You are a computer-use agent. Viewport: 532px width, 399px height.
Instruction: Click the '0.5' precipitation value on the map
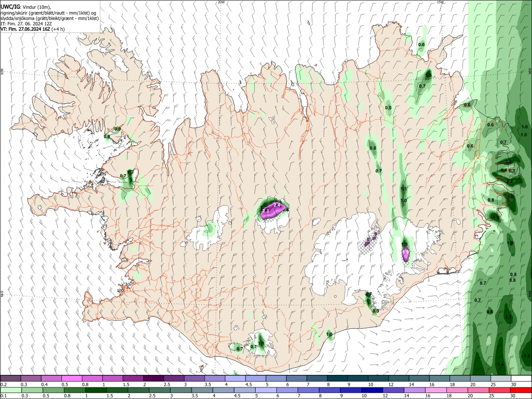pos(388,108)
